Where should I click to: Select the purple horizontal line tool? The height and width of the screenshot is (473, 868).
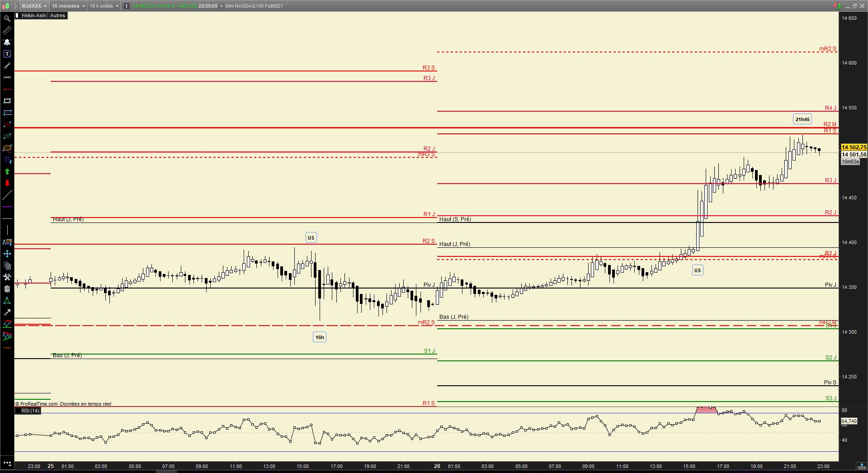click(7, 207)
